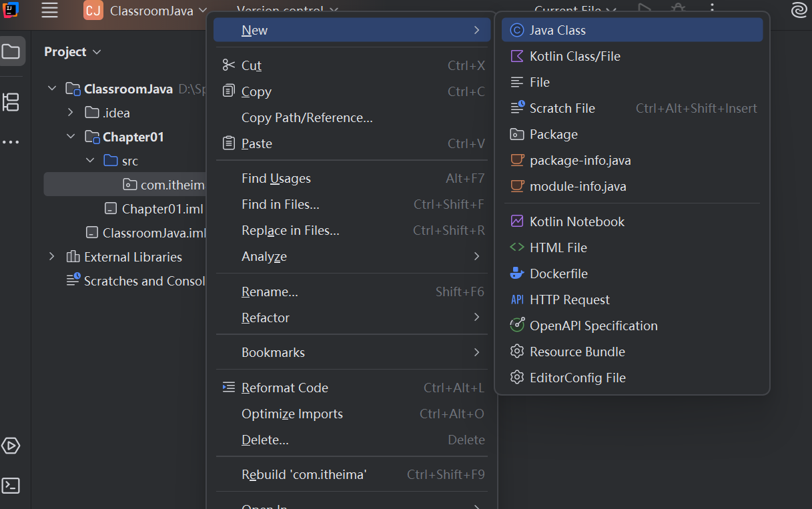Click the EditorConfig File gear icon
The width and height of the screenshot is (812, 509).
(516, 377)
